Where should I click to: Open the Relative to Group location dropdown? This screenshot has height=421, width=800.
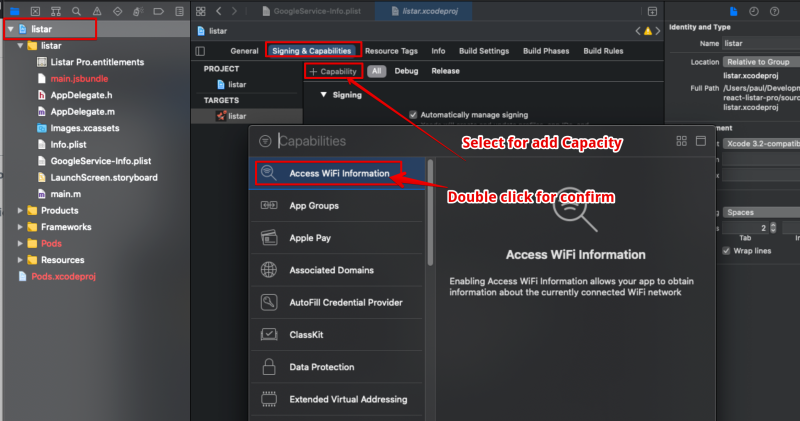click(x=761, y=62)
